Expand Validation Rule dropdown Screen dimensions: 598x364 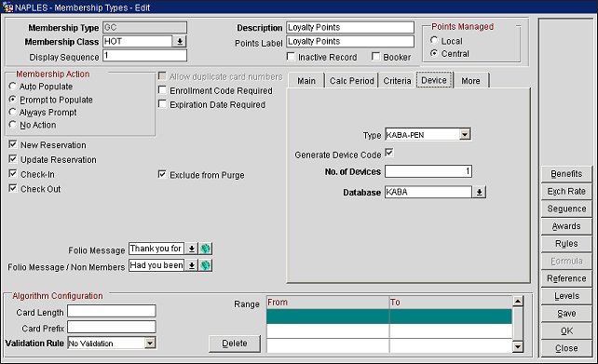[150, 343]
